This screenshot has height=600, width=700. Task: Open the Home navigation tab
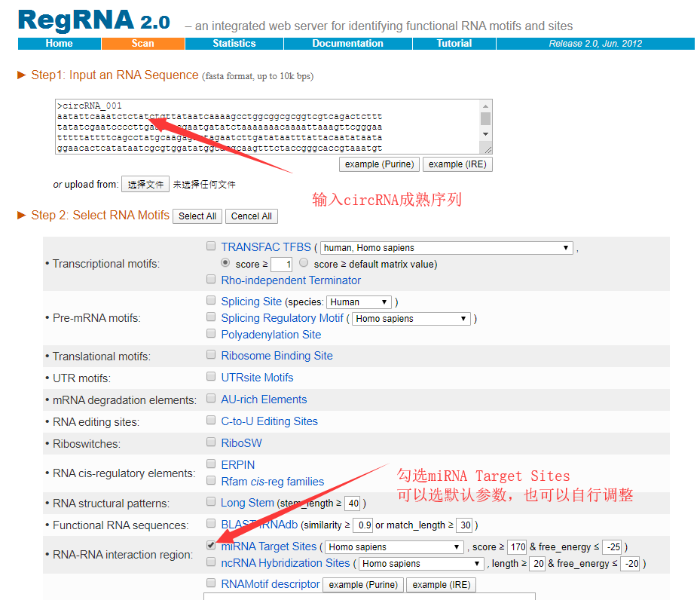(59, 44)
